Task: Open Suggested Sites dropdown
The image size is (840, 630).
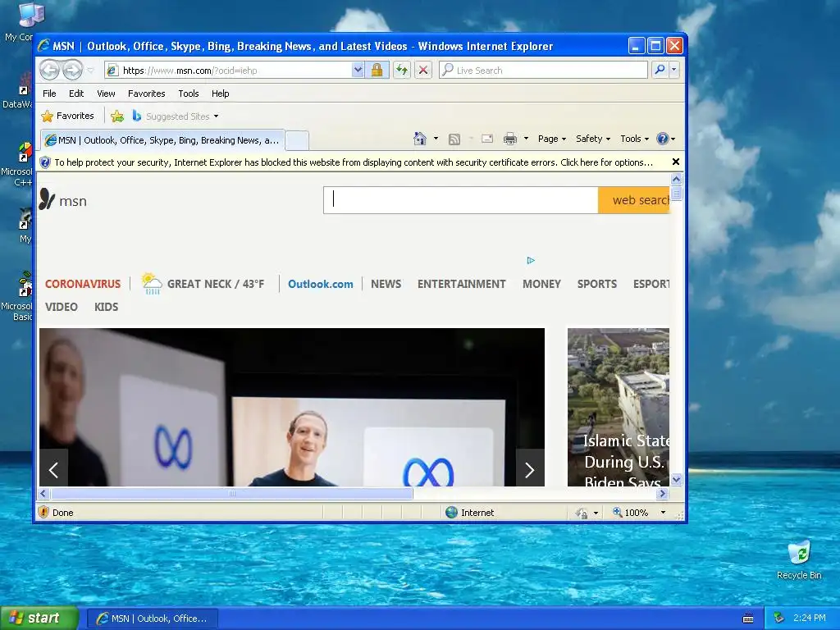Action: [x=176, y=116]
